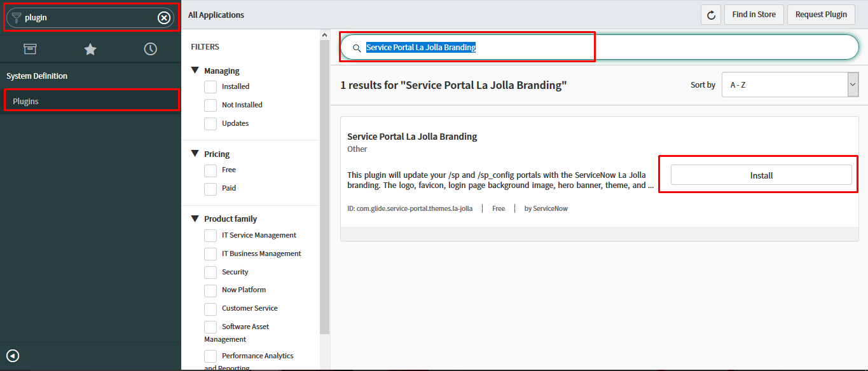Screen dimensions: 868x371
Task: Check the Now Platform filter
Action: pos(210,290)
